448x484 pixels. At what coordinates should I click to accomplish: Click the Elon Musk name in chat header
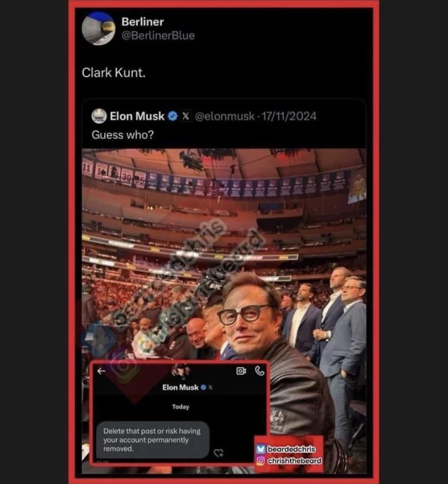pos(180,387)
